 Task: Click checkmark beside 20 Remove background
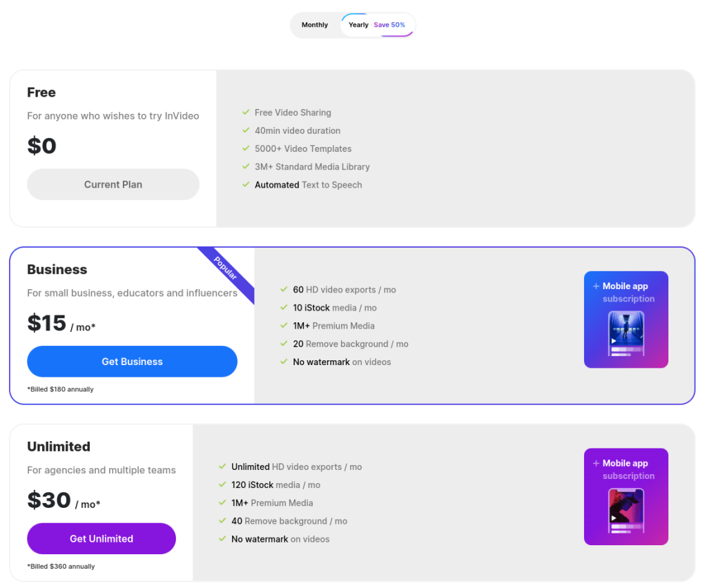[284, 343]
